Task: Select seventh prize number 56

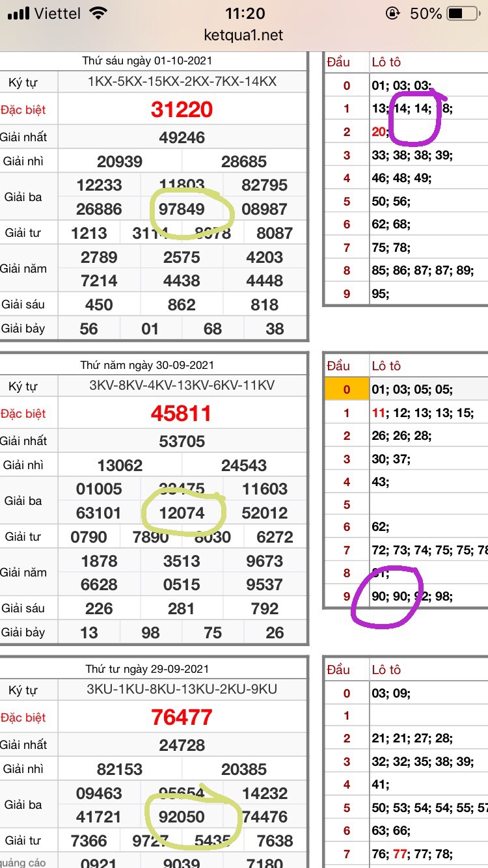Action: pos(88,329)
